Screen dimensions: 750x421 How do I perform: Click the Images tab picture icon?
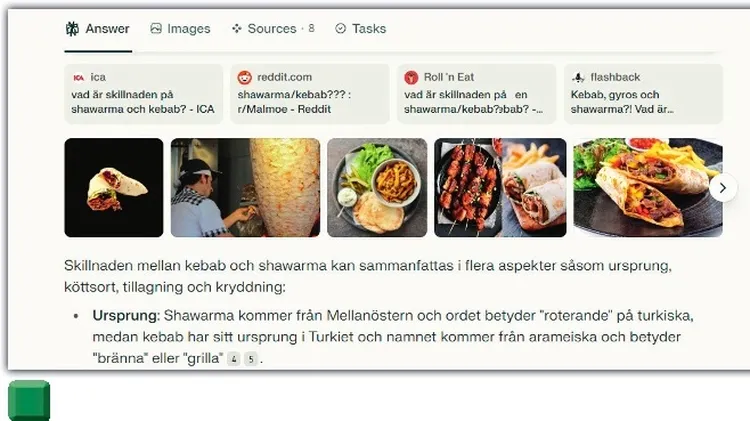point(156,28)
